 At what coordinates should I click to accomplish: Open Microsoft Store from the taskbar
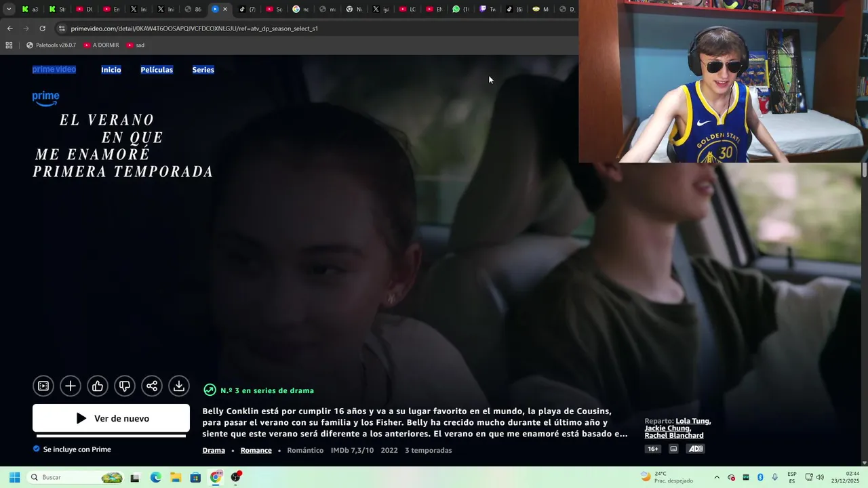195,477
